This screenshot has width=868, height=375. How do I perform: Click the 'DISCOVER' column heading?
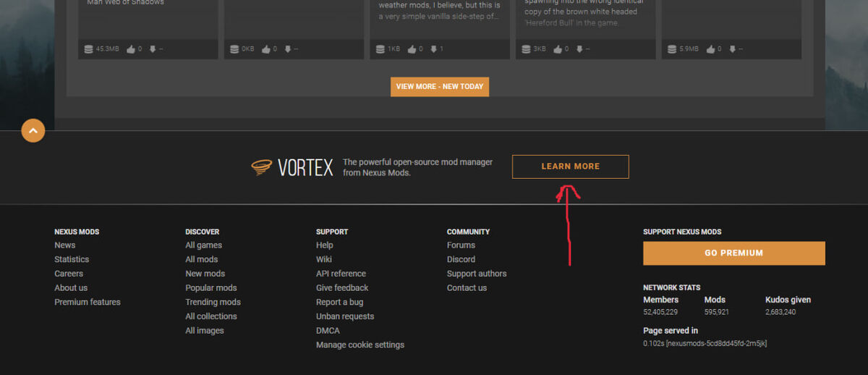[x=202, y=232]
